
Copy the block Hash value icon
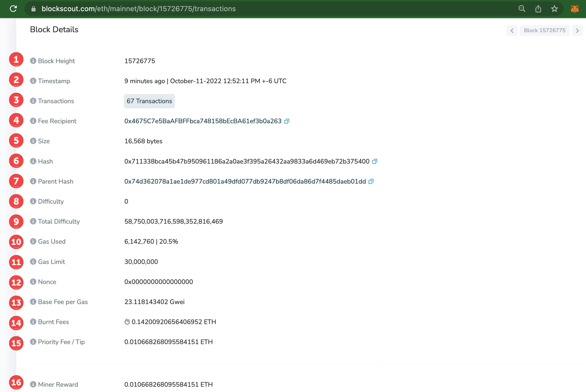coord(374,161)
